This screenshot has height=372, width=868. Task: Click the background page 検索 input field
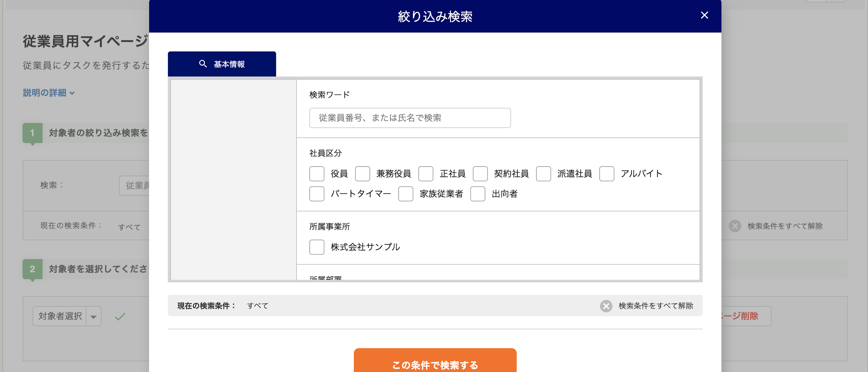pos(134,186)
